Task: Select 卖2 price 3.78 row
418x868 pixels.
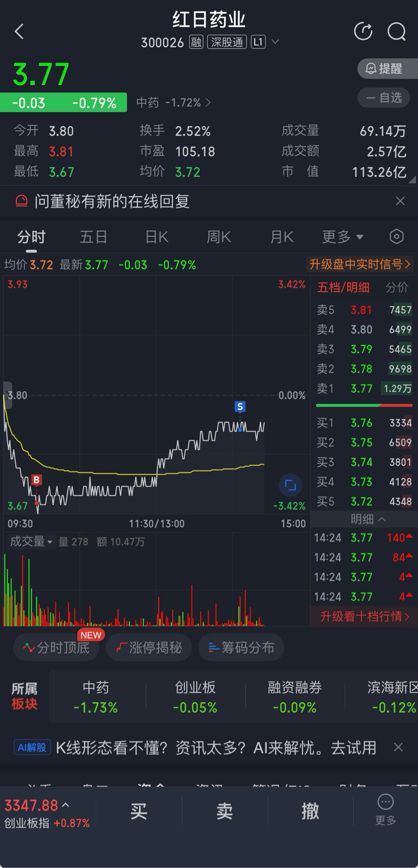Action: tap(364, 368)
